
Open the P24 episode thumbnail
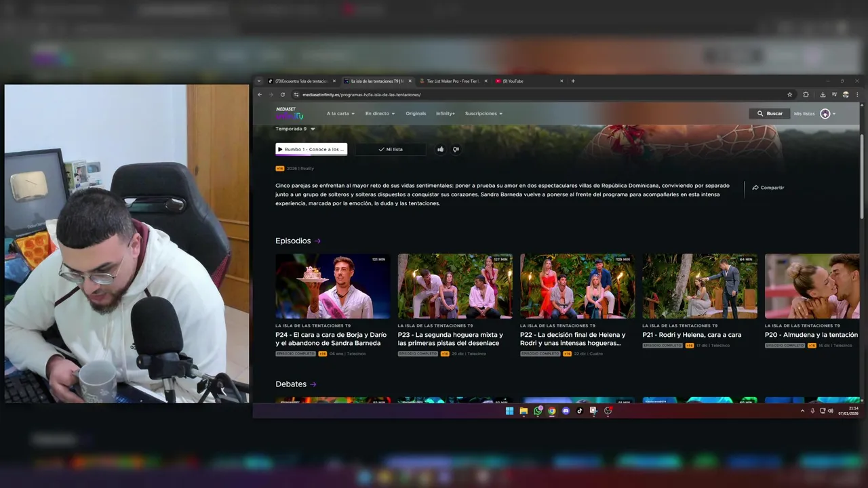[333, 286]
